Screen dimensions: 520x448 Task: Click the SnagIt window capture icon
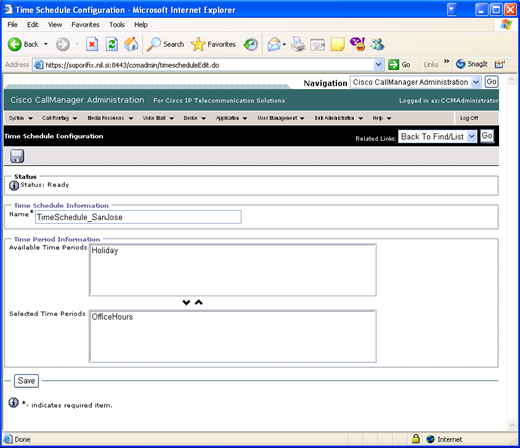pos(499,64)
